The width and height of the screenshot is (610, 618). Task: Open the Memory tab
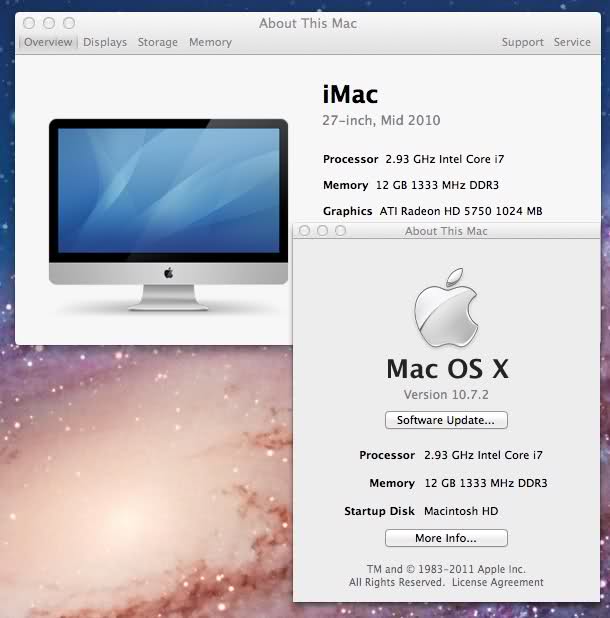210,42
